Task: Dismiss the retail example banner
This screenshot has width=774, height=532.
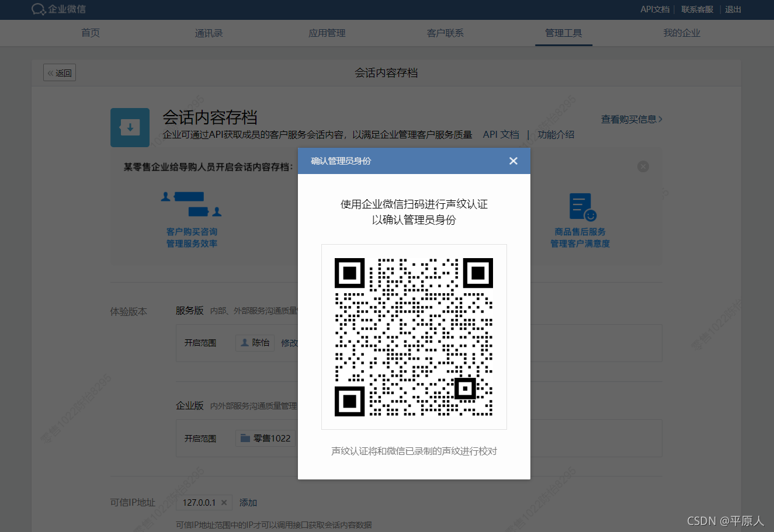Action: (643, 166)
